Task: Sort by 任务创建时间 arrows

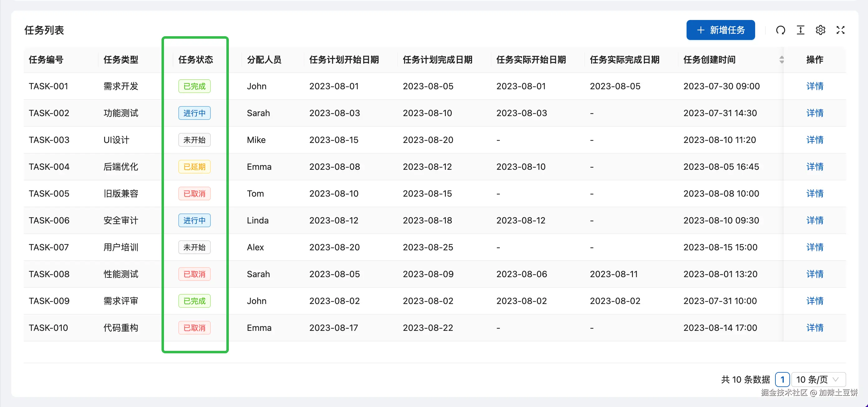Action: tap(781, 60)
